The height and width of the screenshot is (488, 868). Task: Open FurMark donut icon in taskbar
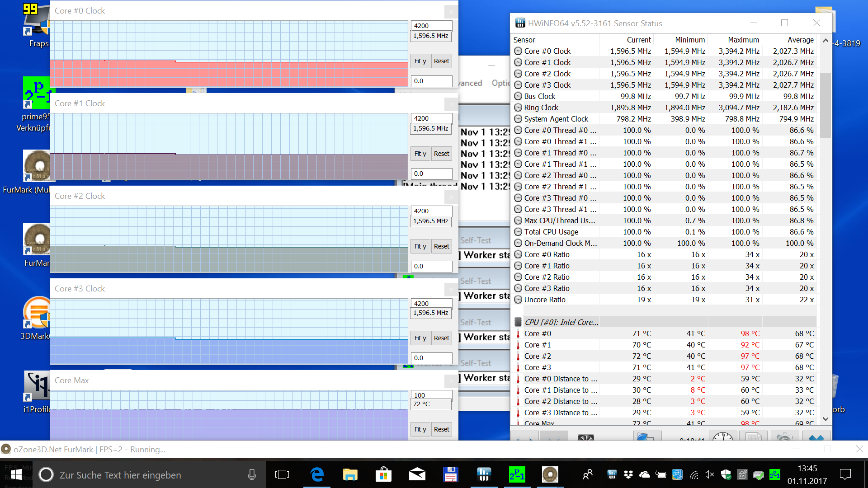[550, 474]
